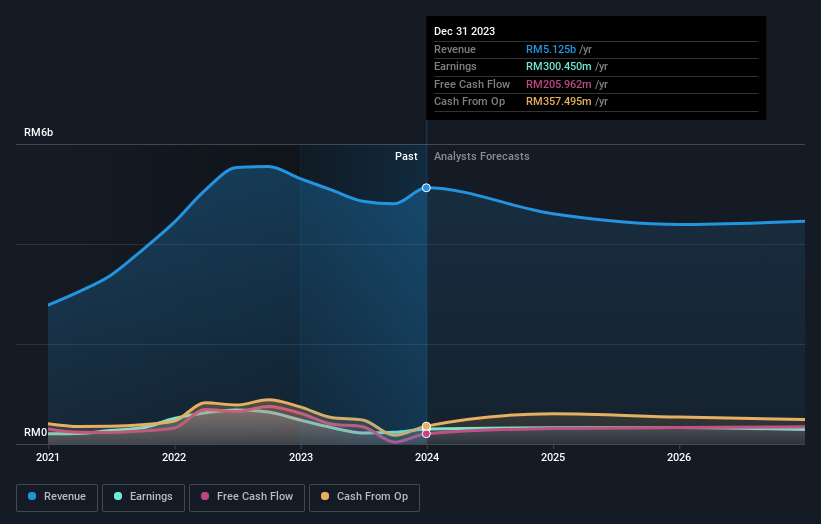Click the RM205.962m free cash flow value
The width and height of the screenshot is (821, 524).
pos(559,84)
